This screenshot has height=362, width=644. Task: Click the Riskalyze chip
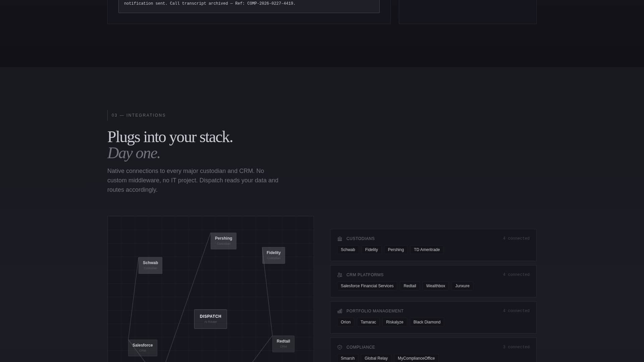[x=394, y=322]
